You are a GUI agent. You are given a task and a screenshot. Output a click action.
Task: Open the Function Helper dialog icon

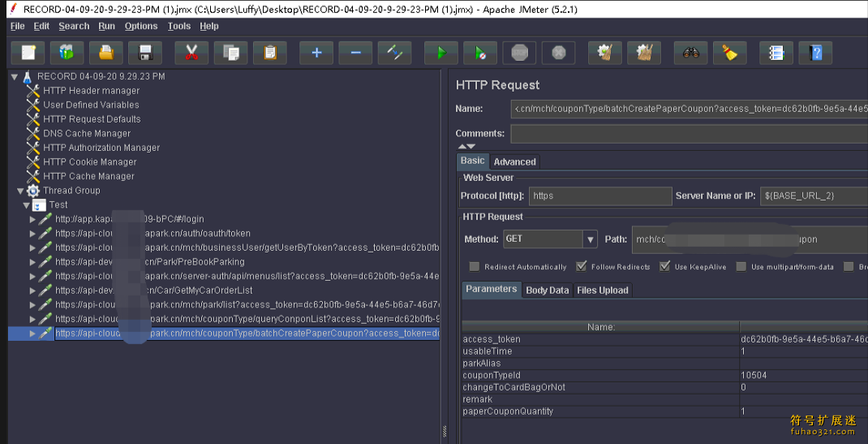[x=776, y=53]
